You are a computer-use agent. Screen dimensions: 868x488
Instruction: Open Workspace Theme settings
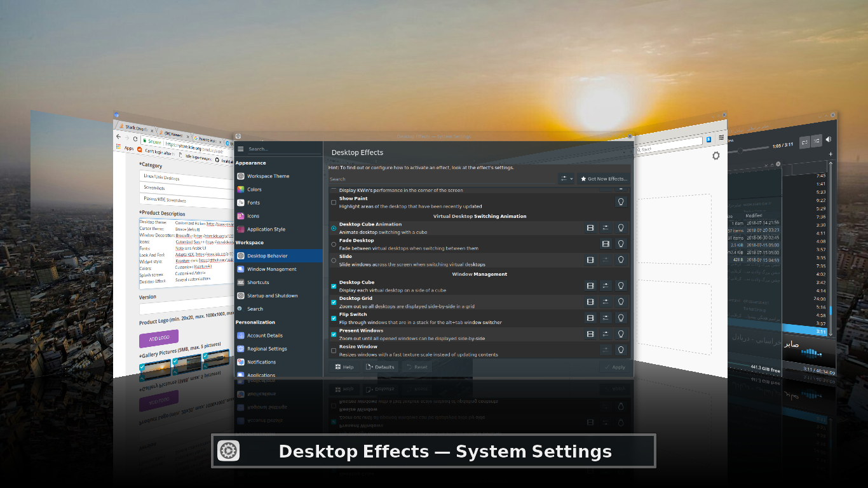click(x=278, y=176)
